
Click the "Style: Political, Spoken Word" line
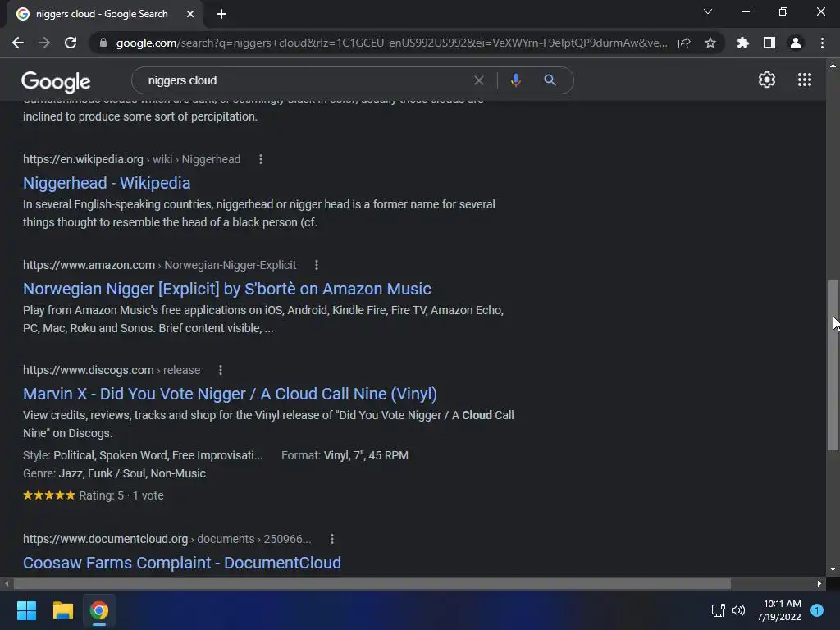coord(143,455)
